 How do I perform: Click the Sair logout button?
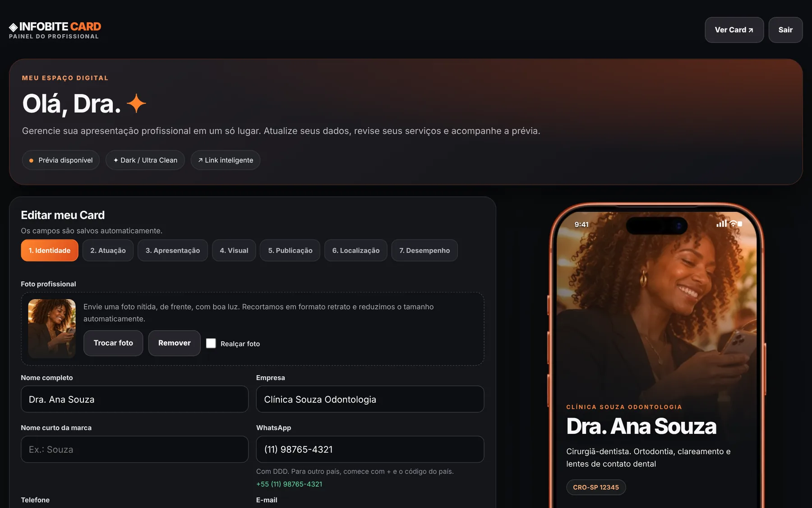click(x=785, y=30)
